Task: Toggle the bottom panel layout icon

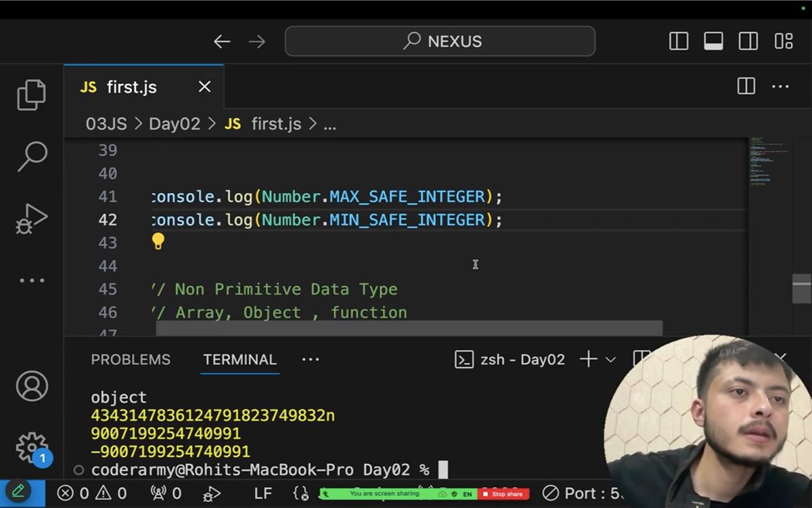Action: pos(713,41)
